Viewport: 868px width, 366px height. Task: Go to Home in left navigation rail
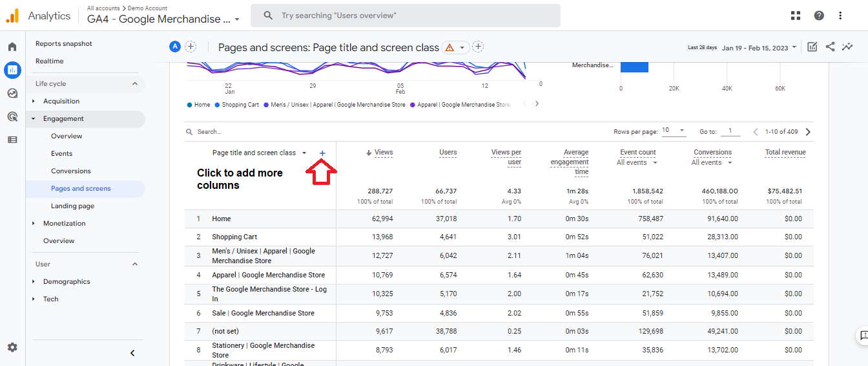tap(12, 47)
